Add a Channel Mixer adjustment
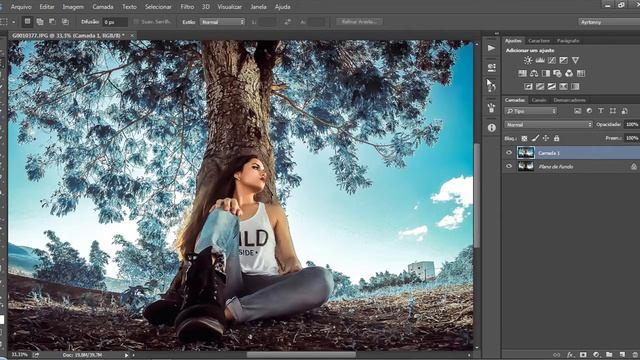The image size is (640, 360). [569, 73]
